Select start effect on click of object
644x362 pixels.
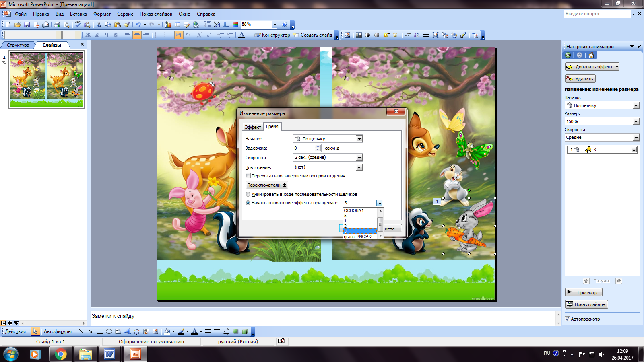(x=248, y=203)
